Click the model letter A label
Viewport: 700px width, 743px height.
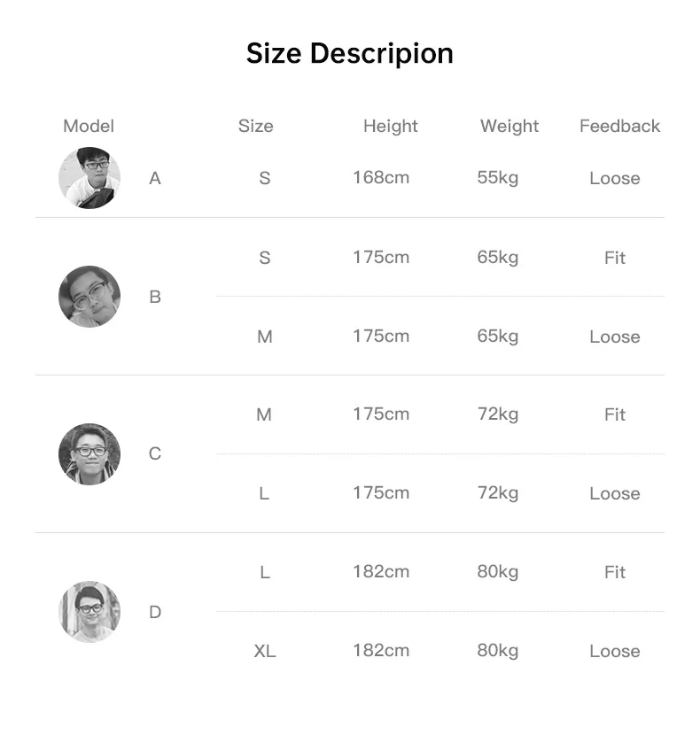(155, 179)
